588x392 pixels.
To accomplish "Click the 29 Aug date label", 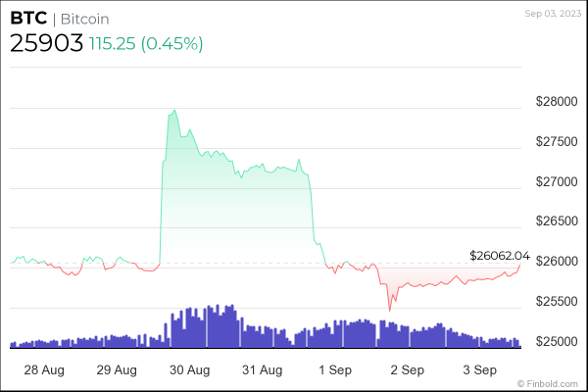I will 117,370.
